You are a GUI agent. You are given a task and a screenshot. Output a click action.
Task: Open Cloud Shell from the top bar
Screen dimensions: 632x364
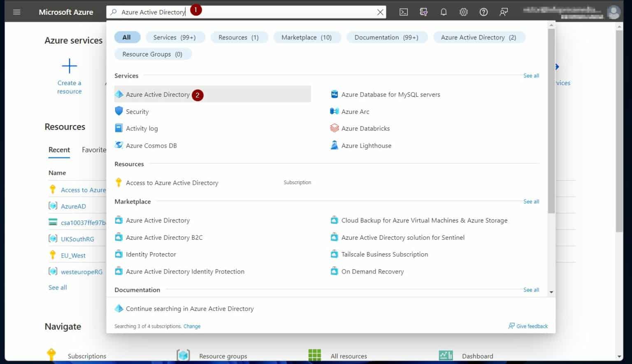403,12
